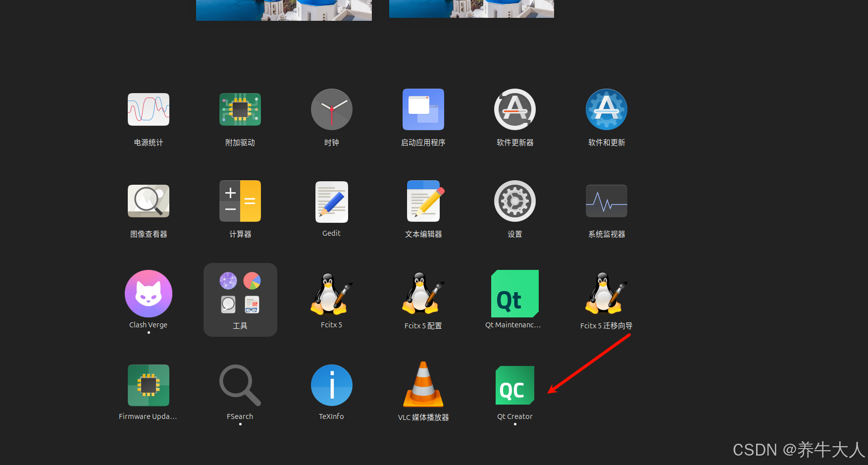Open the 时钟 clock app
868x465 pixels.
point(332,109)
